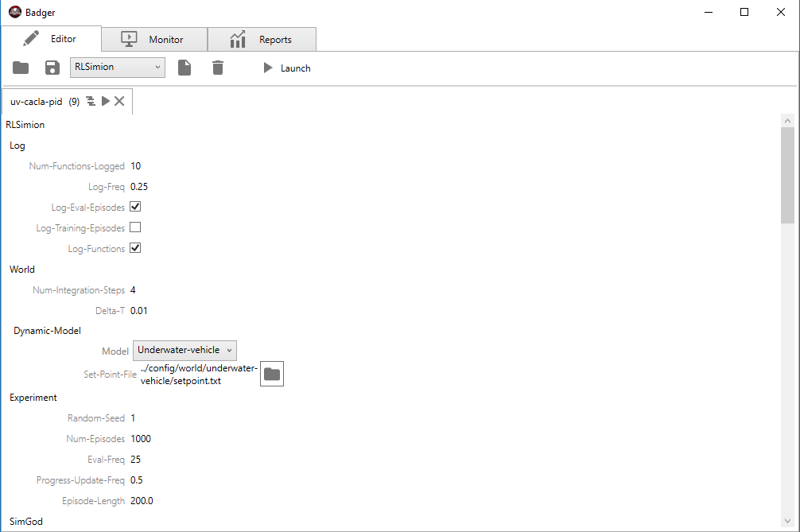Launch the experiment
The image size is (800, 532).
[285, 68]
